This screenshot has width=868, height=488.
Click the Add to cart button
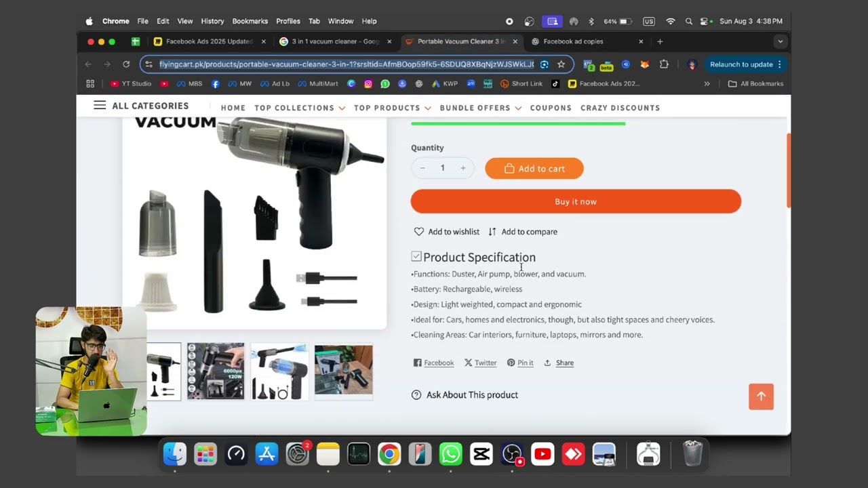(534, 169)
